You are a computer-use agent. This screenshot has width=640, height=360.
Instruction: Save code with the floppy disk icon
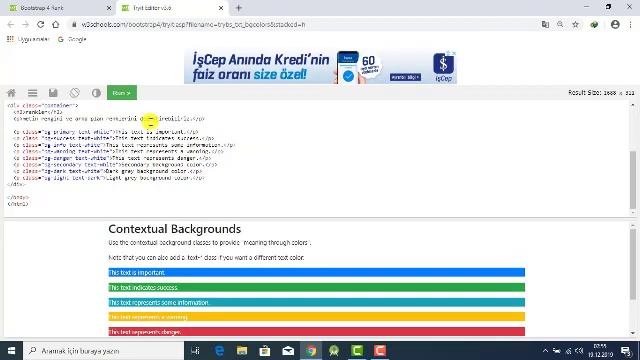pyautogui.click(x=53, y=93)
